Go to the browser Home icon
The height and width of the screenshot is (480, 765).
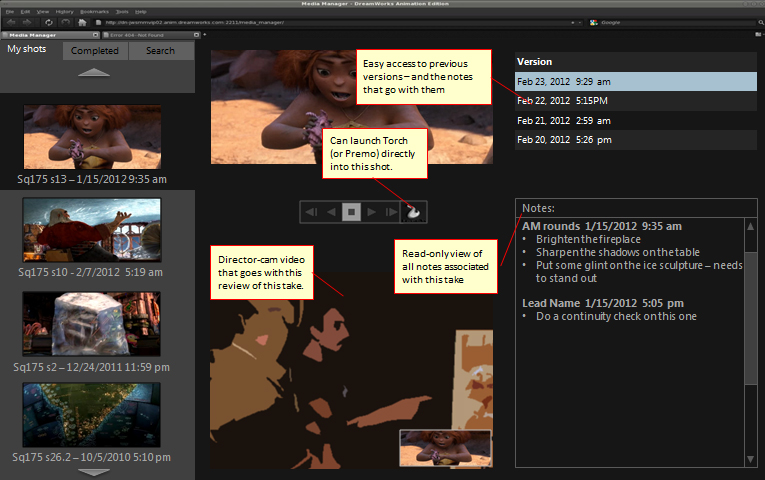(82, 22)
